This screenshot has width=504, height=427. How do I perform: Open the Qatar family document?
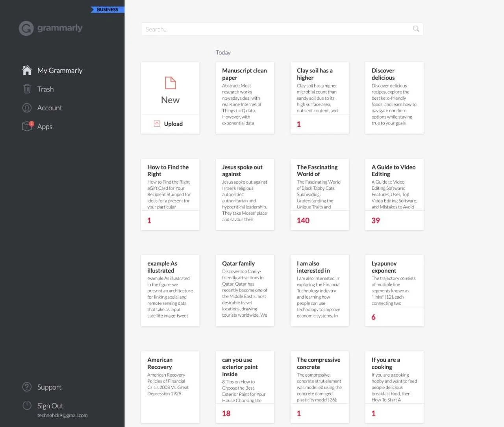pos(245,291)
